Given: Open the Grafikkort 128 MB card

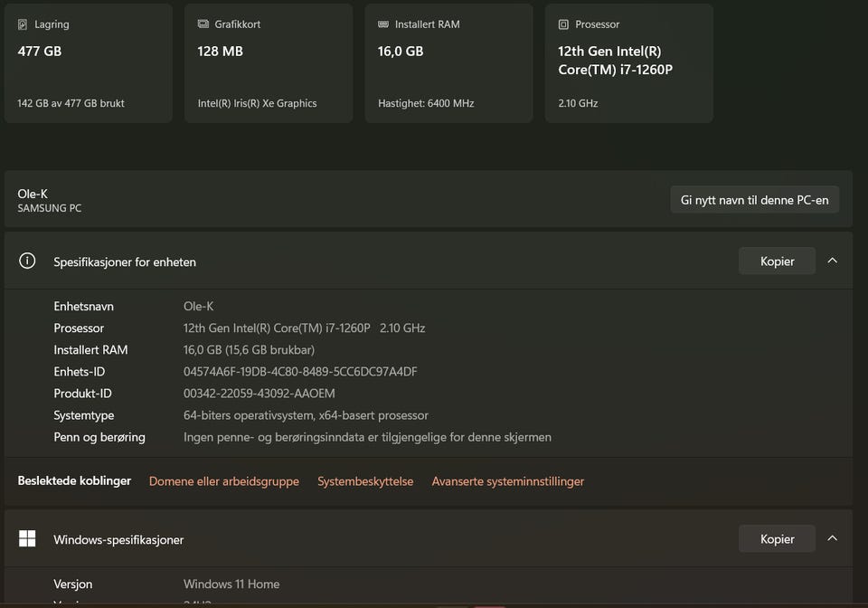Looking at the screenshot, I should click(x=269, y=63).
